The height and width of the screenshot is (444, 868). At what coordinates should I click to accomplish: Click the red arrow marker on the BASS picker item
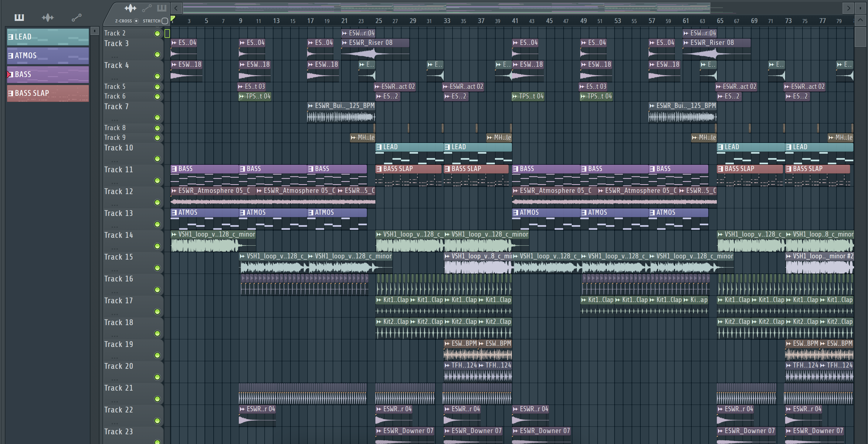(9, 74)
